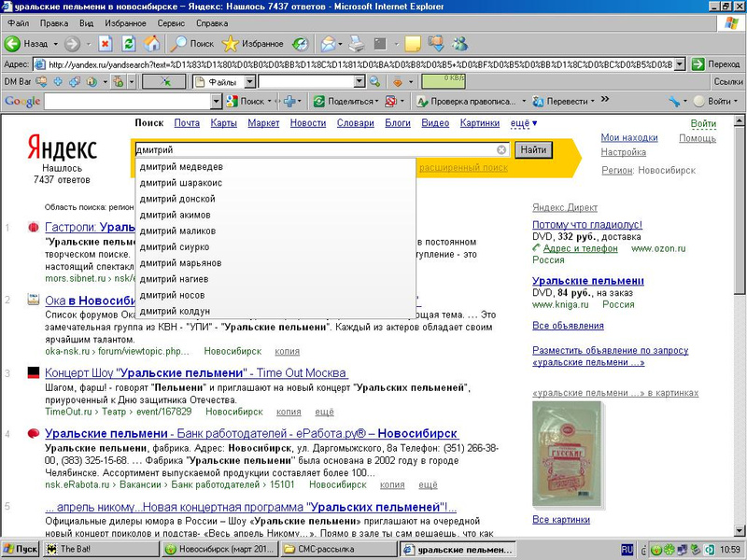The height and width of the screenshot is (560, 747).
Task: Open the Mail envelope toolbar icon
Action: [x=329, y=44]
